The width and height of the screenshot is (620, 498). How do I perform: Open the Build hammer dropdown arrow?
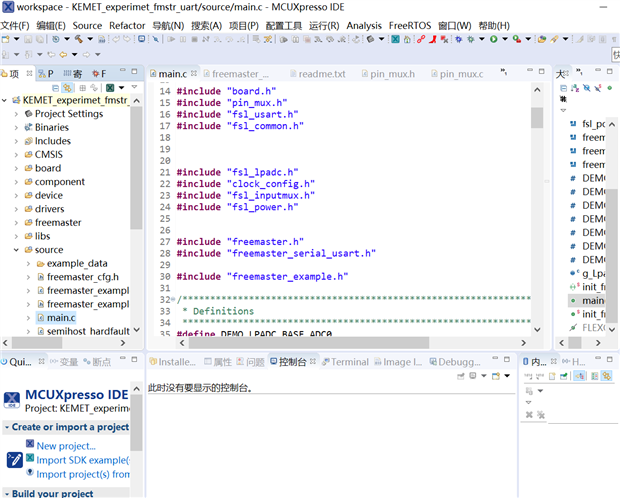click(x=90, y=39)
